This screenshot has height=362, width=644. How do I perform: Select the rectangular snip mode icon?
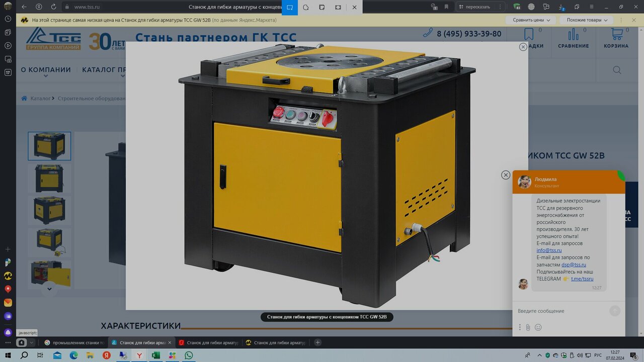[290, 7]
